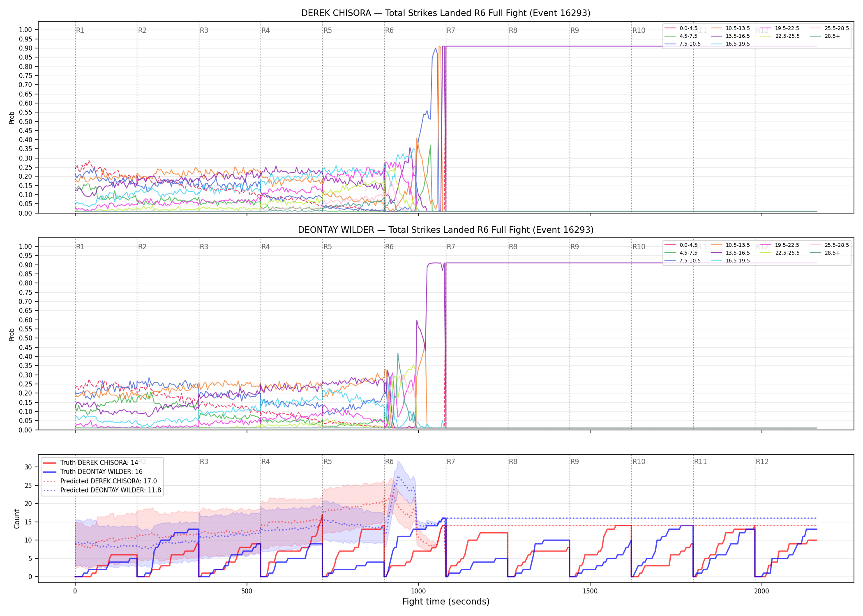Click Predicted DEONTAY WILDER: 11.8 legend entry

pyautogui.click(x=102, y=490)
